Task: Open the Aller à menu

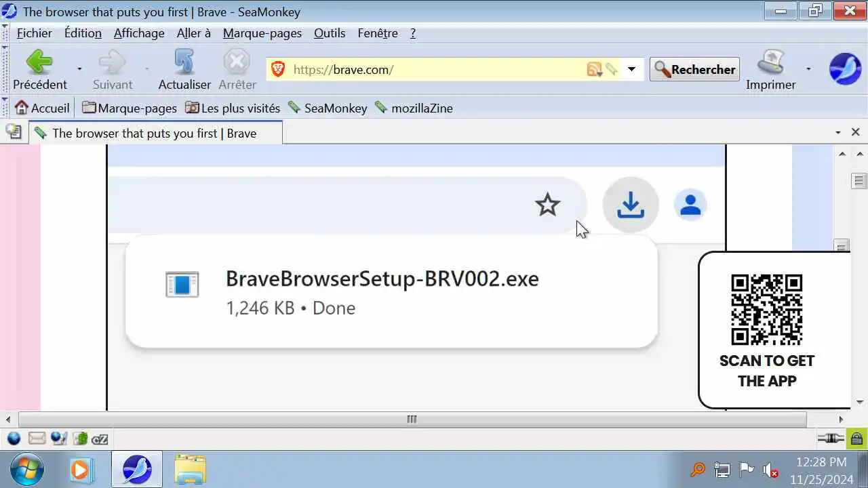Action: click(194, 33)
